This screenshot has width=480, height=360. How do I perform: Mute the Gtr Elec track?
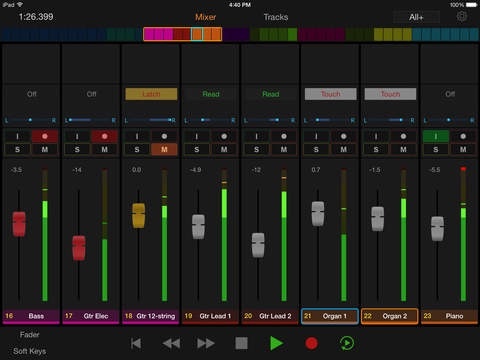tap(104, 149)
